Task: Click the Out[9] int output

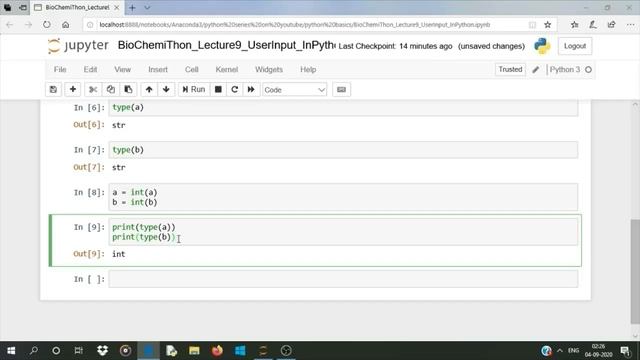Action: point(119,254)
